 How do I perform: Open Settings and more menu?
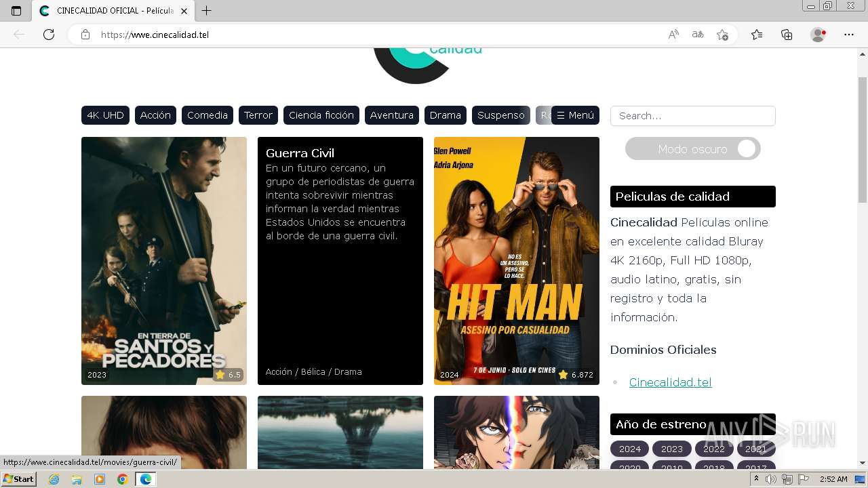coord(849,35)
